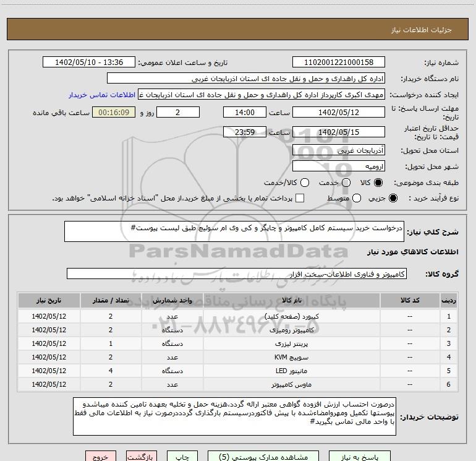The height and width of the screenshot is (461, 476).
Task: Click the buyer organization name field
Action: click(246, 79)
